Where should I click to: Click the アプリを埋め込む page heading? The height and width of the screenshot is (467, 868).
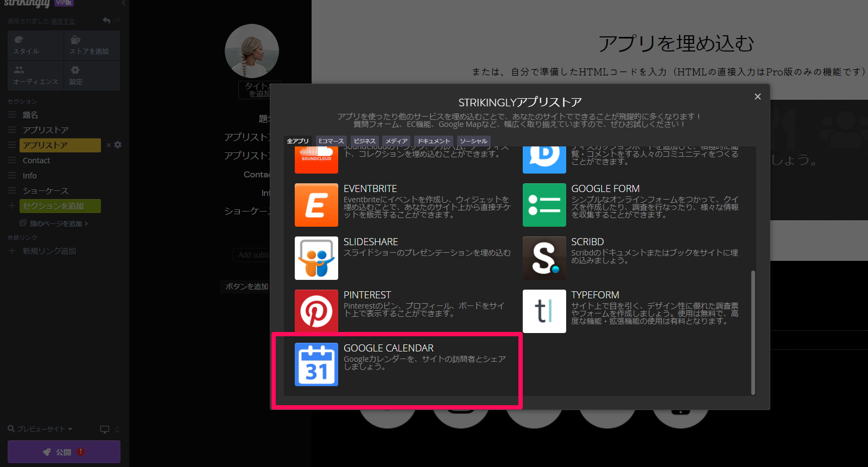[676, 43]
